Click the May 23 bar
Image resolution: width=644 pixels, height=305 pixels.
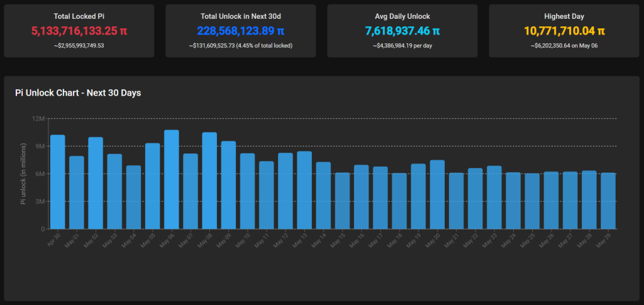coord(494,197)
